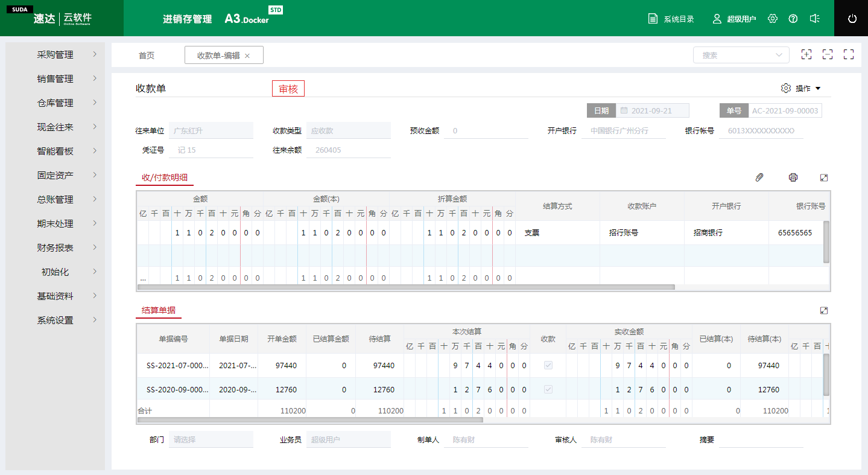Click the calendar icon in date field
Viewport: 868px width, 475px height.
click(x=624, y=111)
